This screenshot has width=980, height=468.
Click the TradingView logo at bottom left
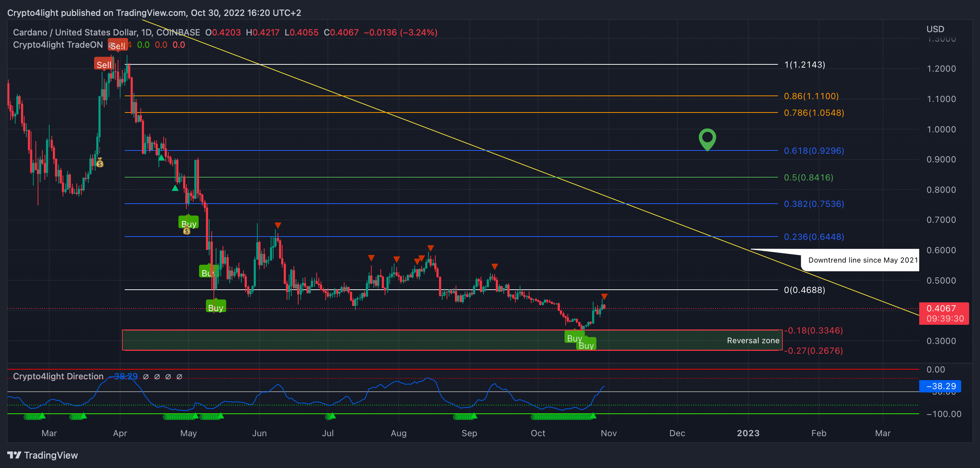pos(42,455)
